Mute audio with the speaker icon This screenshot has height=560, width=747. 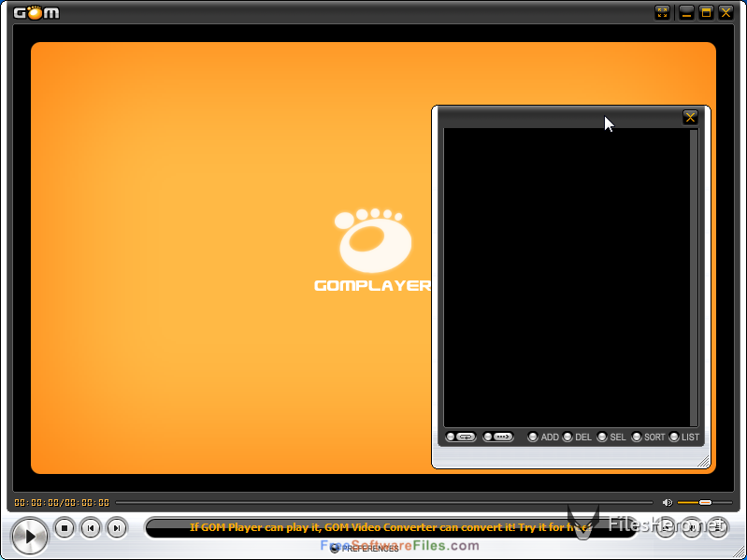[667, 502]
